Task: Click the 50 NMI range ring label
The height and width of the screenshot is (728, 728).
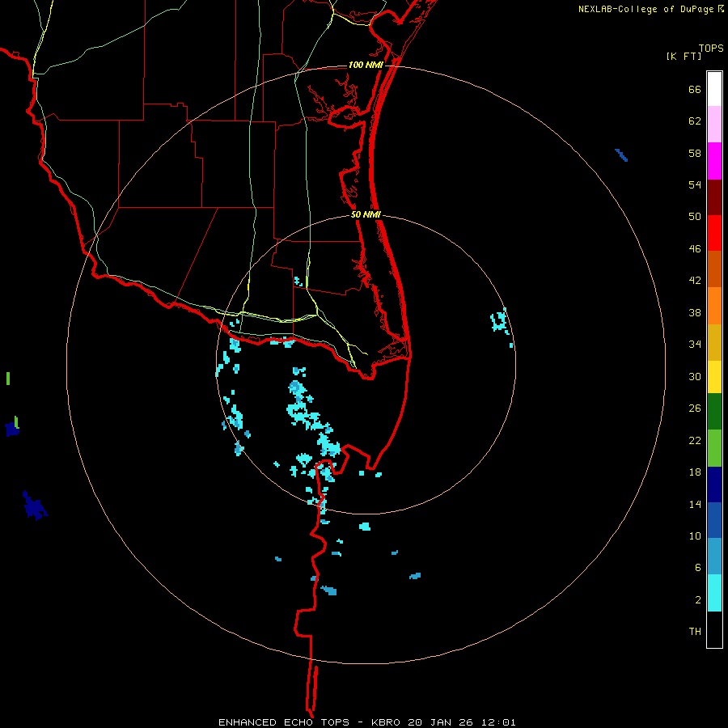Action: pyautogui.click(x=366, y=214)
